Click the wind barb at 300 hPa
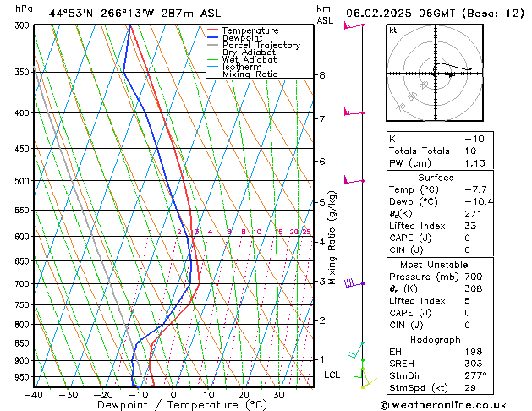Viewport: 532px width, 411px height. coord(354,25)
